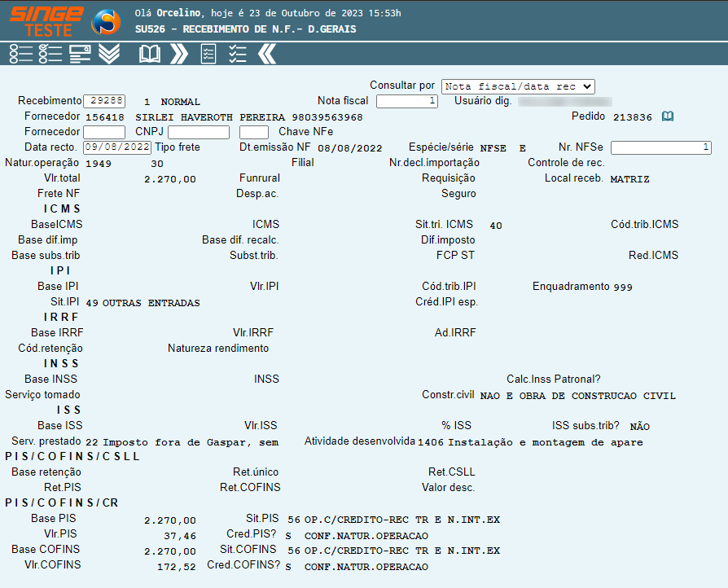Click supplier name SIRLEI HAVEROTH PEREIRA
The height and width of the screenshot is (588, 728).
[x=210, y=117]
